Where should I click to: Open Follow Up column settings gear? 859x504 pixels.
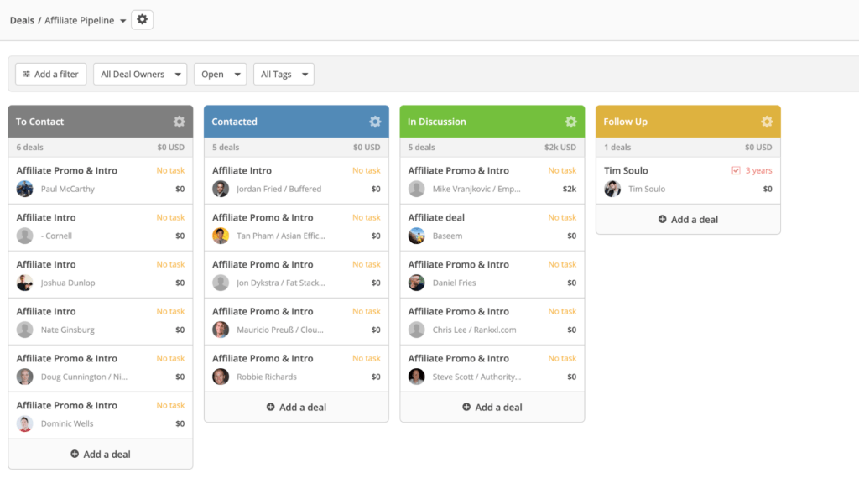[767, 122]
